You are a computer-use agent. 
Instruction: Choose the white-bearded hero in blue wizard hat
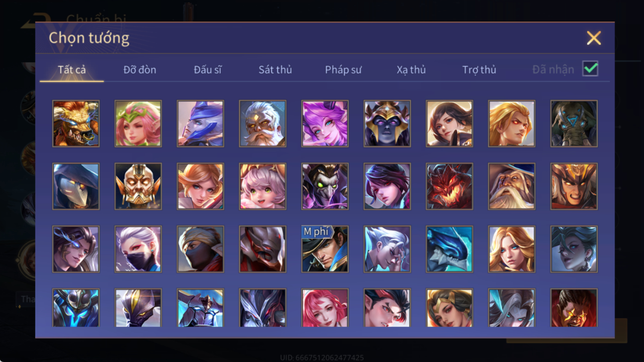point(512,186)
